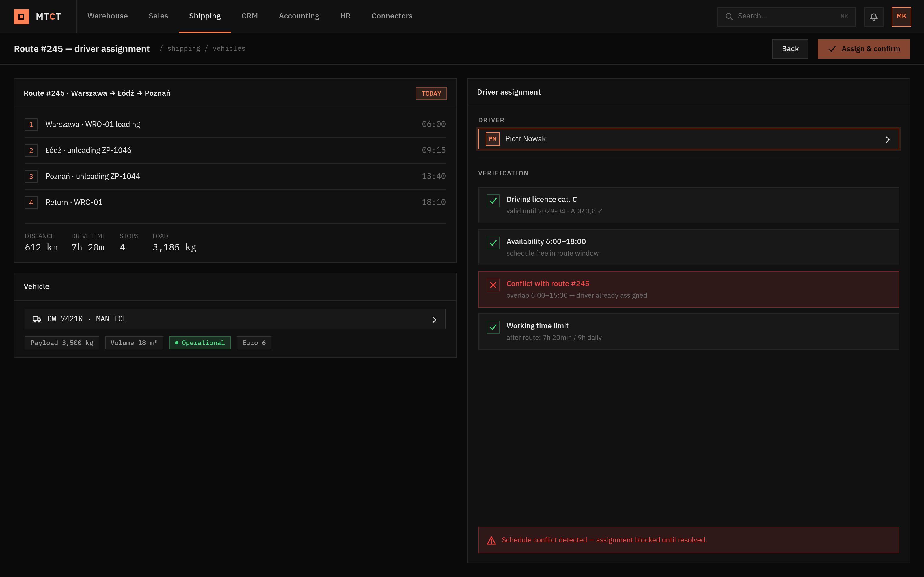Click the MTCT orange logo icon

(21, 16)
